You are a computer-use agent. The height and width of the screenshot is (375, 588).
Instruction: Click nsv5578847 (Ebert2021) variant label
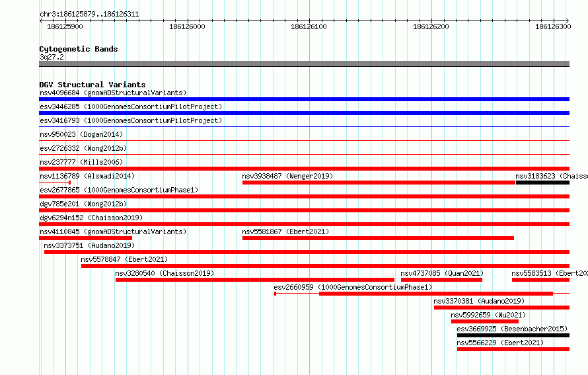pyautogui.click(x=124, y=259)
